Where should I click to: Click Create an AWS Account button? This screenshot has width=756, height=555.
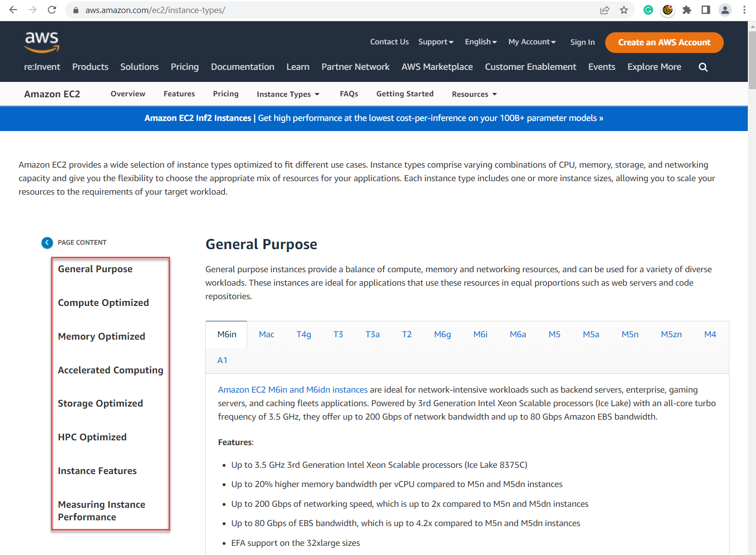tap(664, 42)
